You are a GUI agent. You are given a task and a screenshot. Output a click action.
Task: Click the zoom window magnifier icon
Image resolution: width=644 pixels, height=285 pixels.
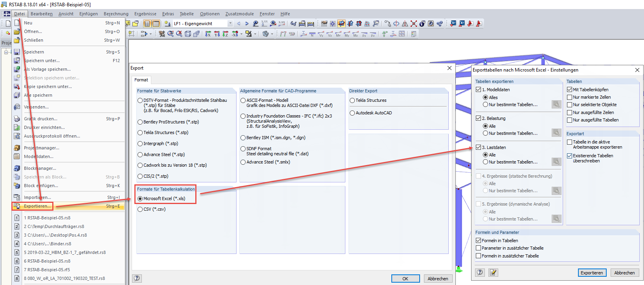[171, 34]
